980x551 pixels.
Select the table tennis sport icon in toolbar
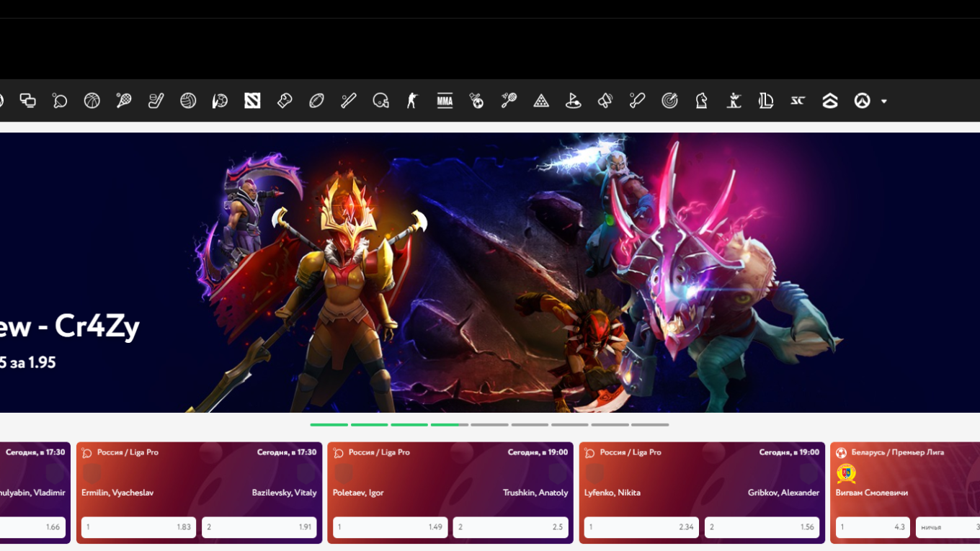point(60,101)
